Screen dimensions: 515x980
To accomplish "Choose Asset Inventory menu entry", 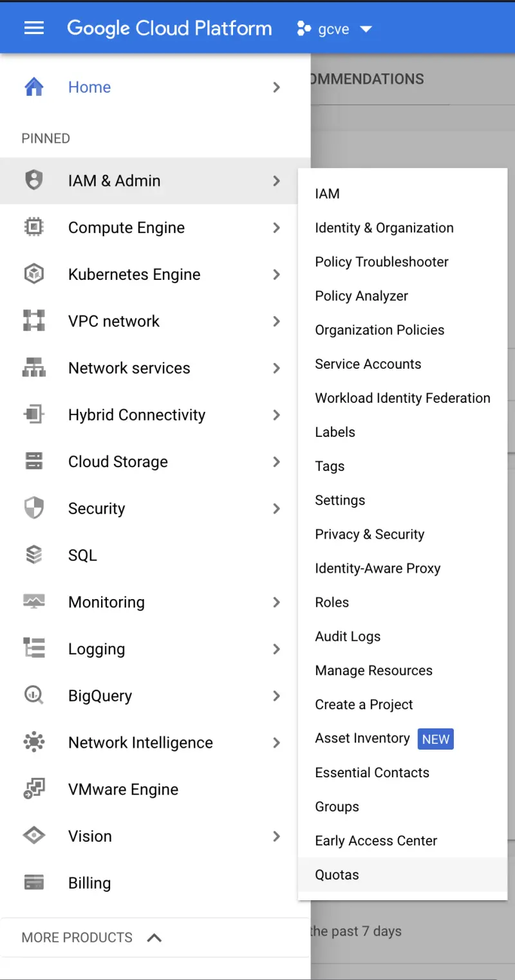I will pos(362,739).
